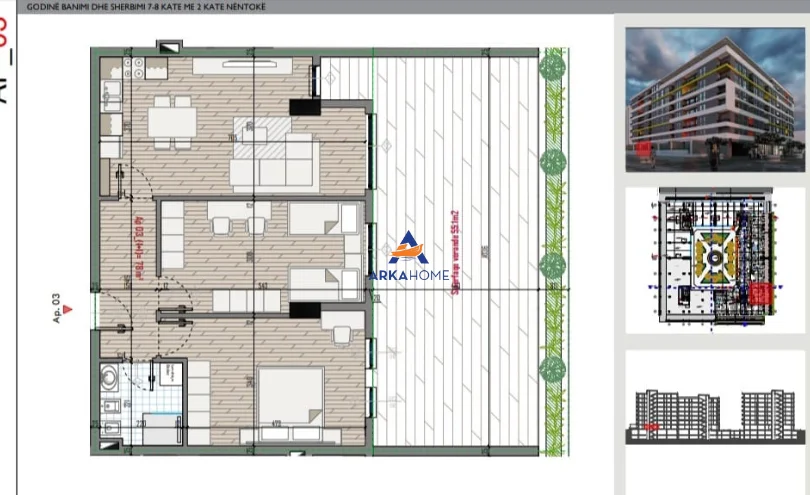Open the building exterior render thumbnail
810x495 pixels.
coord(715,98)
